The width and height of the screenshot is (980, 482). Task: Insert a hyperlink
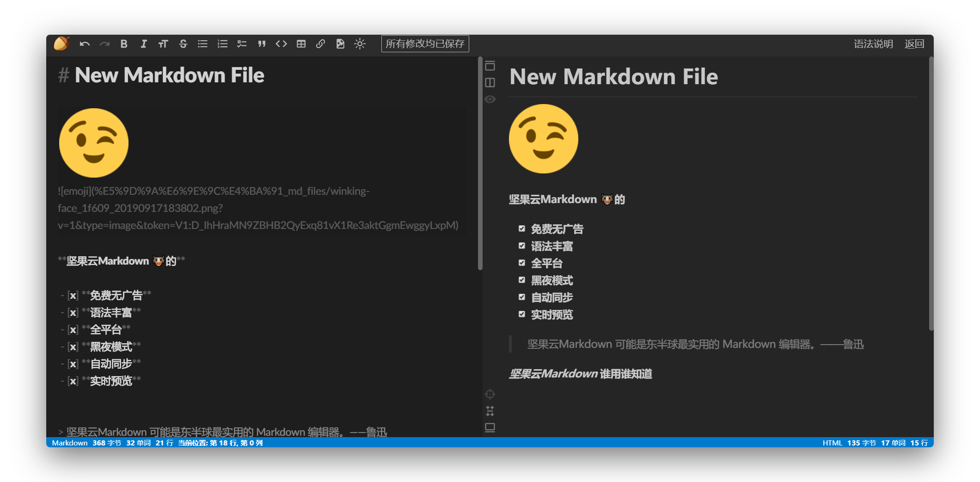coord(320,44)
